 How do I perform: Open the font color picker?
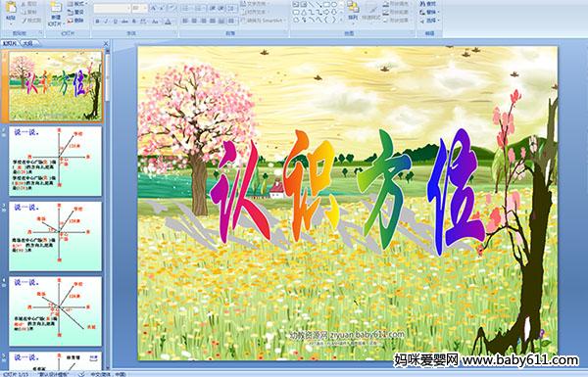pyautogui.click(x=168, y=22)
